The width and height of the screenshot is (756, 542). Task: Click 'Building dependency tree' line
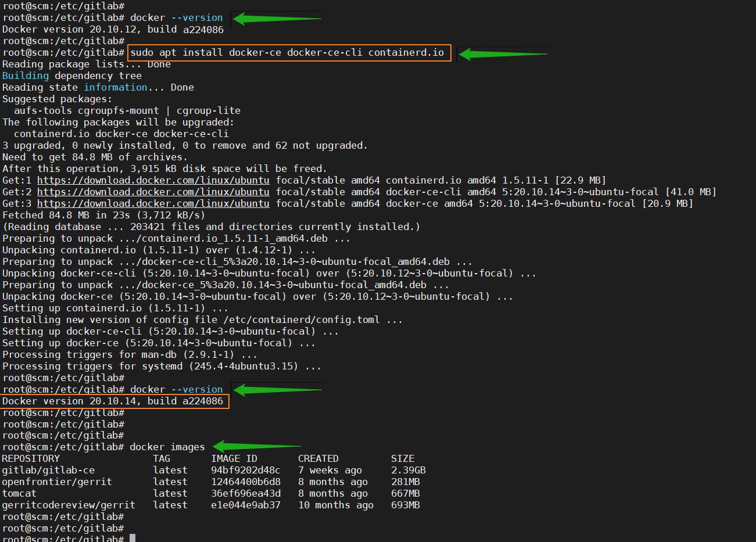click(72, 76)
